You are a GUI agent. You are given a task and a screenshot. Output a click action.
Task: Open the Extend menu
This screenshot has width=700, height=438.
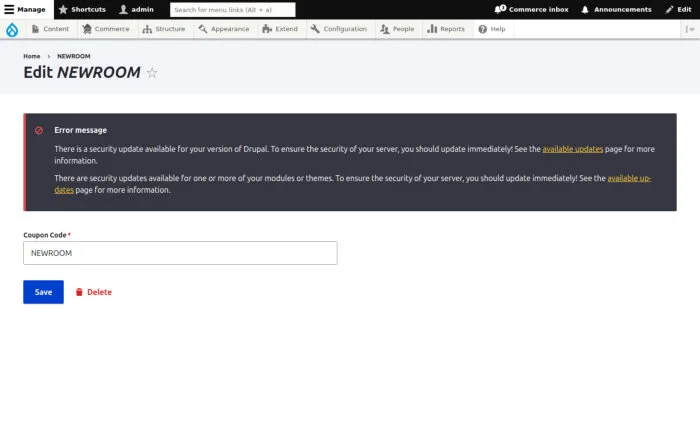[x=280, y=29]
